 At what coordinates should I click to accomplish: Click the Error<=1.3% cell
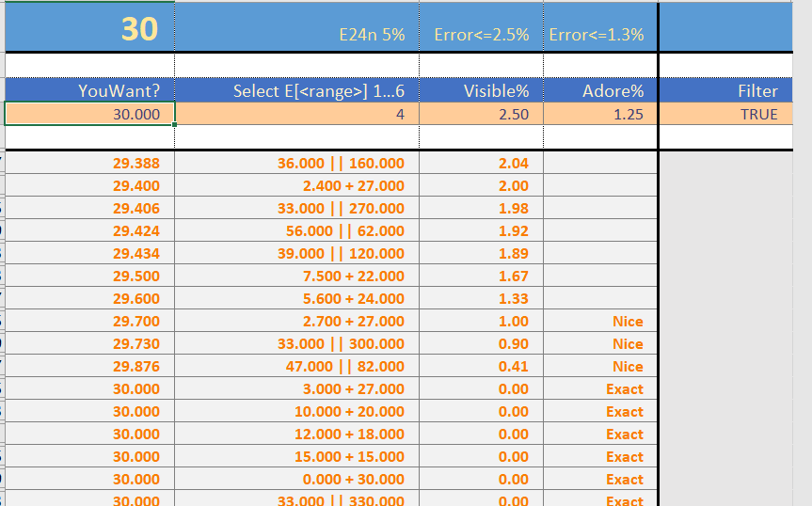(x=600, y=27)
